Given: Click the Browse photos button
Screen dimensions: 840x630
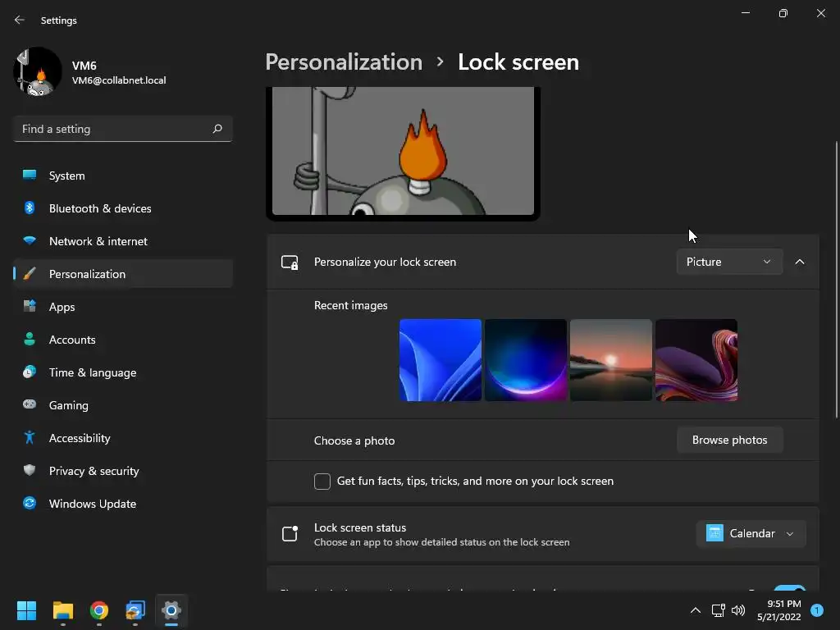Looking at the screenshot, I should [729, 440].
